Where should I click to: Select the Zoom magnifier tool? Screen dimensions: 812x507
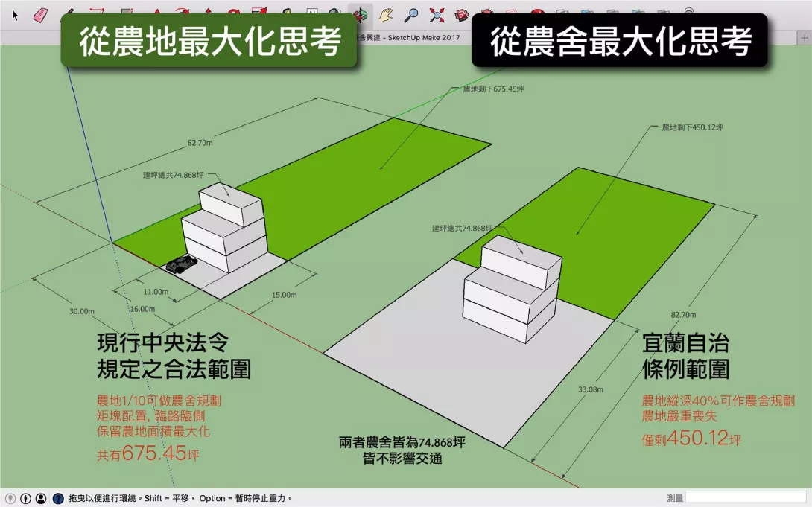coord(411,15)
